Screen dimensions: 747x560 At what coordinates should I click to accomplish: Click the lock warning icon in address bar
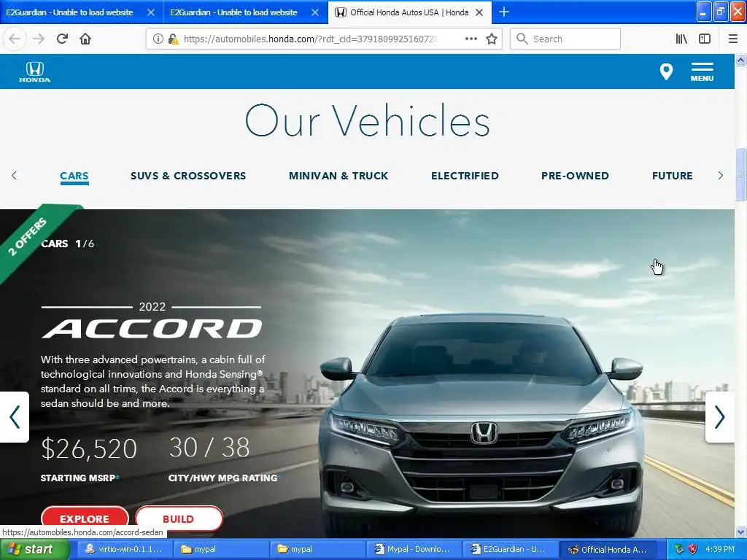174,39
